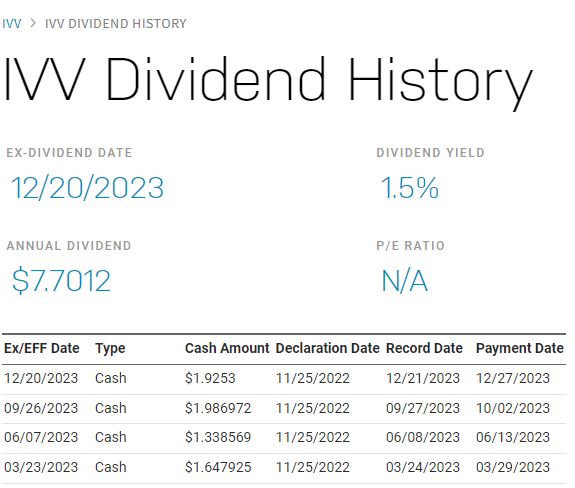Click the ex-dividend date value 12/20/2023

click(88, 188)
